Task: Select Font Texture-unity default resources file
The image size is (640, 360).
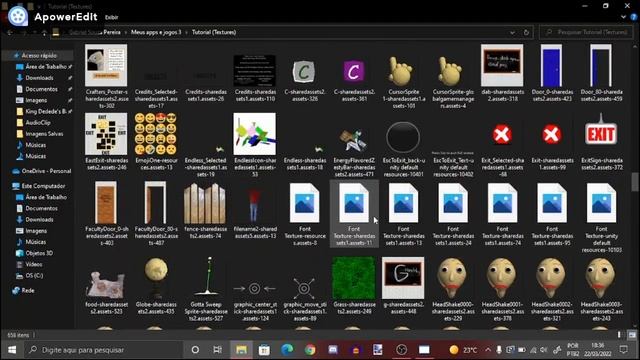Action: click(601, 203)
